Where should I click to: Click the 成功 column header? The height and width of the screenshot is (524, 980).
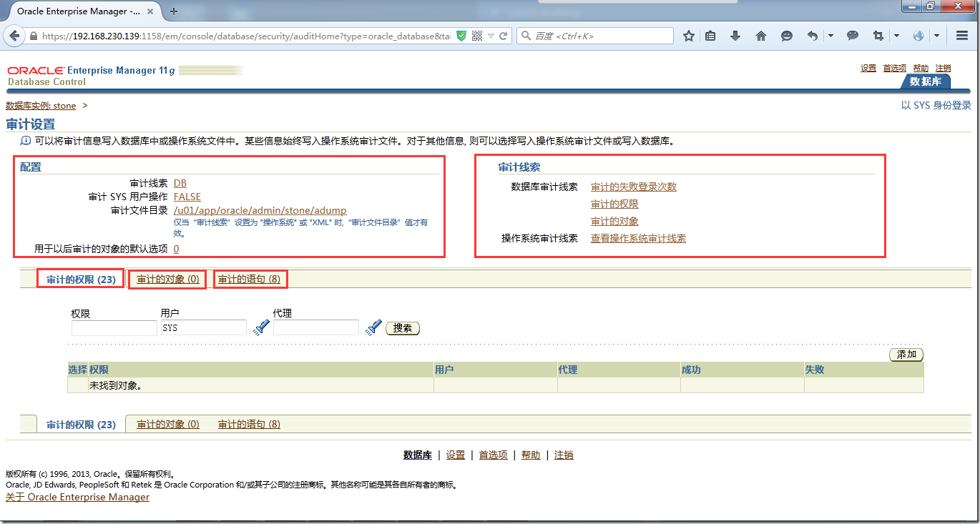coord(742,370)
